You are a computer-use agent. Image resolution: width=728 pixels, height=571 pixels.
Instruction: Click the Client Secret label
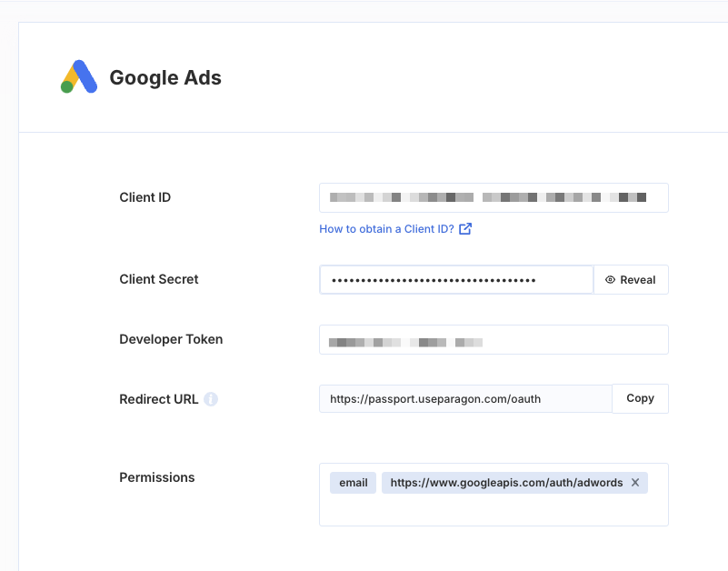pyautogui.click(x=159, y=279)
